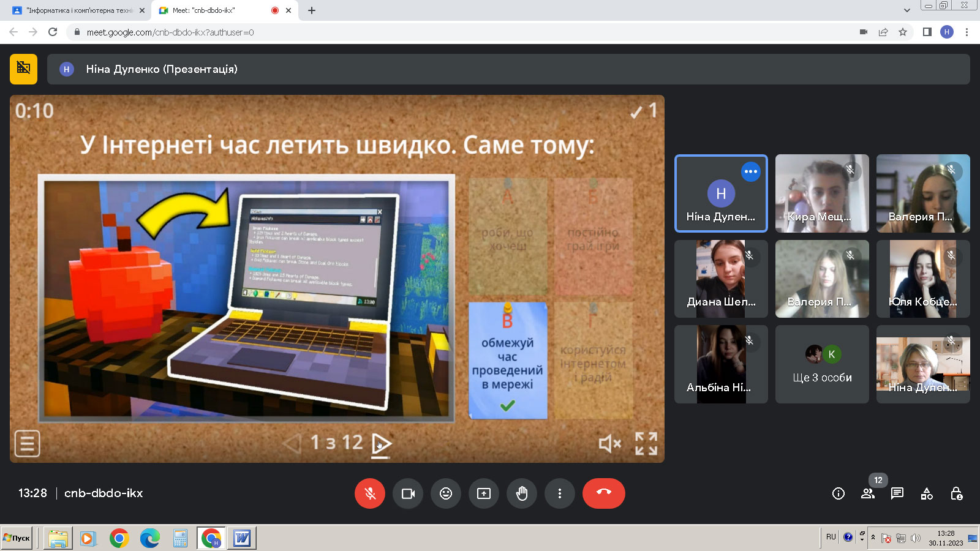Select answer card A 'роби, що хочеш'
980x551 pixels.
(x=508, y=236)
